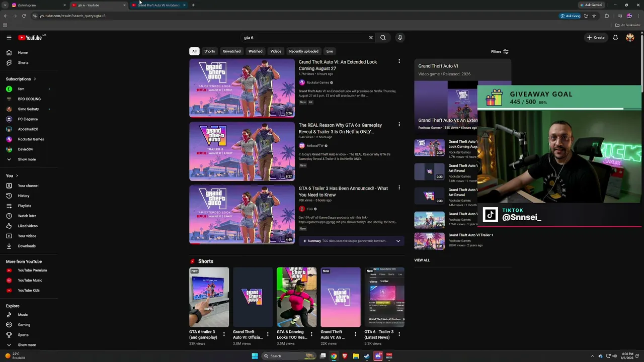Click the browser address bar
This screenshot has width=644, height=362.
coord(297,16)
